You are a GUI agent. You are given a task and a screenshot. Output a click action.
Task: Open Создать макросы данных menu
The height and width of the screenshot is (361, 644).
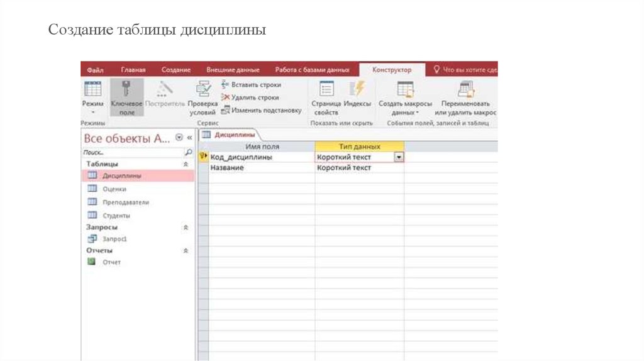click(406, 97)
